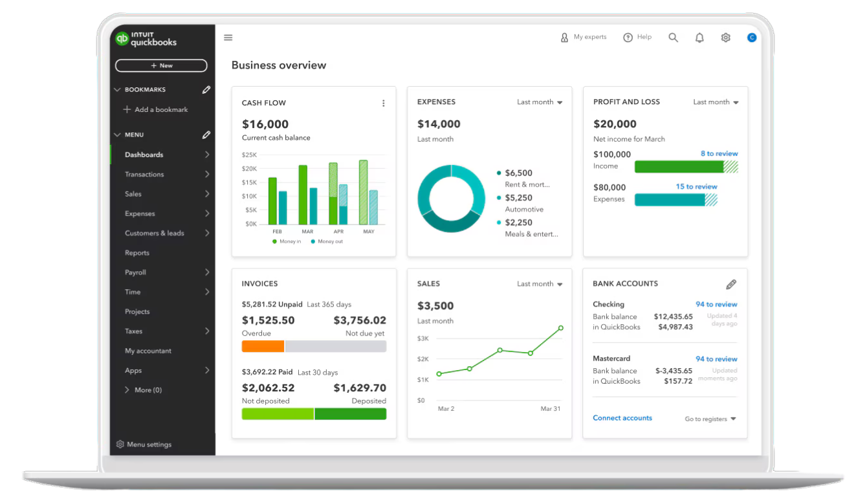Open the notifications bell icon
Screen dimensions: 867x504
(x=699, y=38)
